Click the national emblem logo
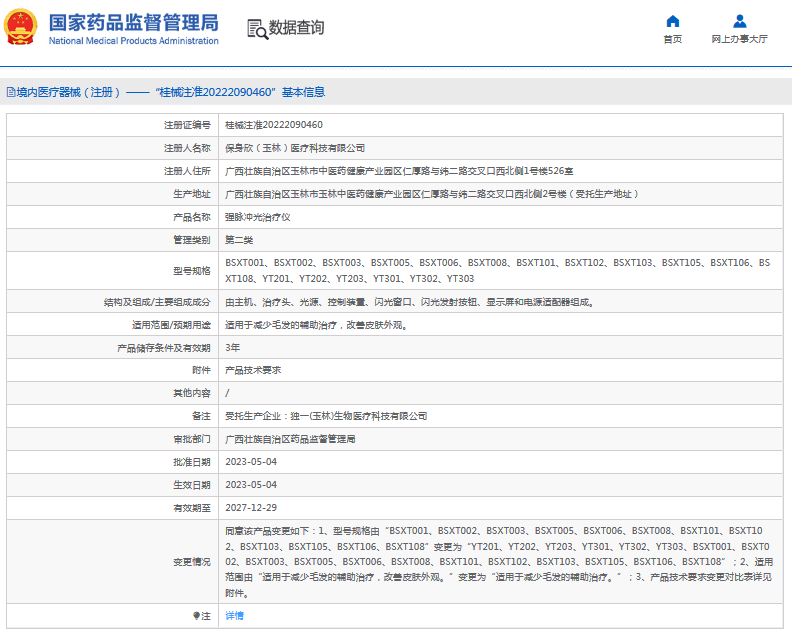792x635 pixels. [20, 27]
